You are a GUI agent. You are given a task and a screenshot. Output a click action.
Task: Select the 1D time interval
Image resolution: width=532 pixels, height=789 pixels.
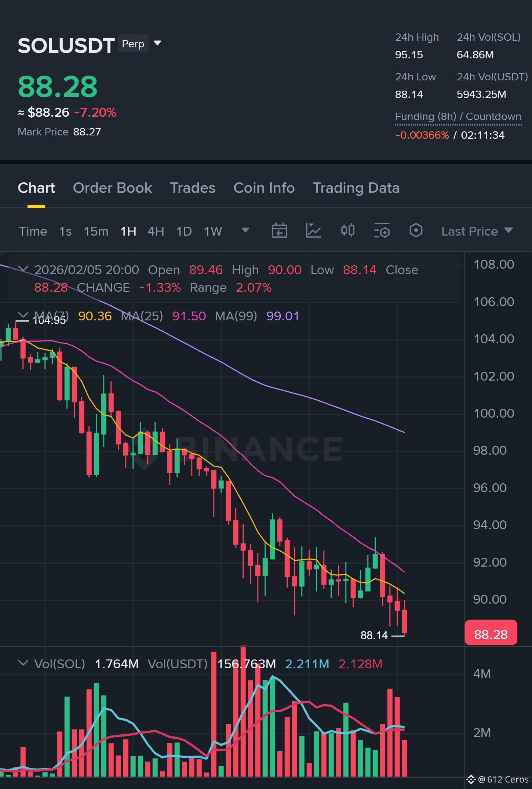[x=184, y=231]
